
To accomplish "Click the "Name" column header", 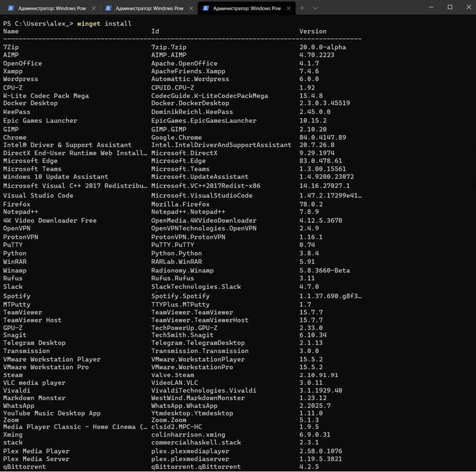I will pyautogui.click(x=11, y=31).
